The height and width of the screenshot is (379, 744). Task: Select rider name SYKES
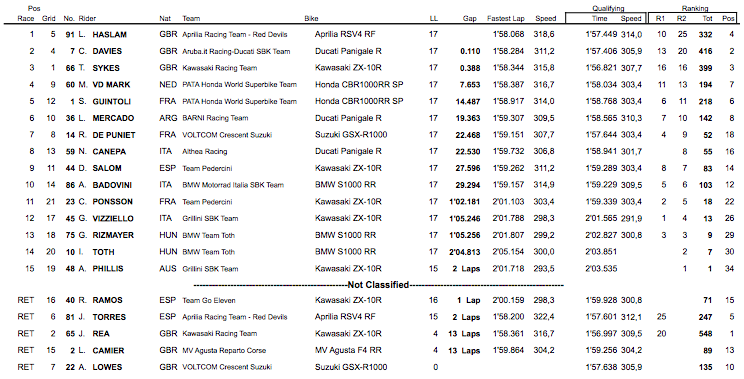(106, 68)
